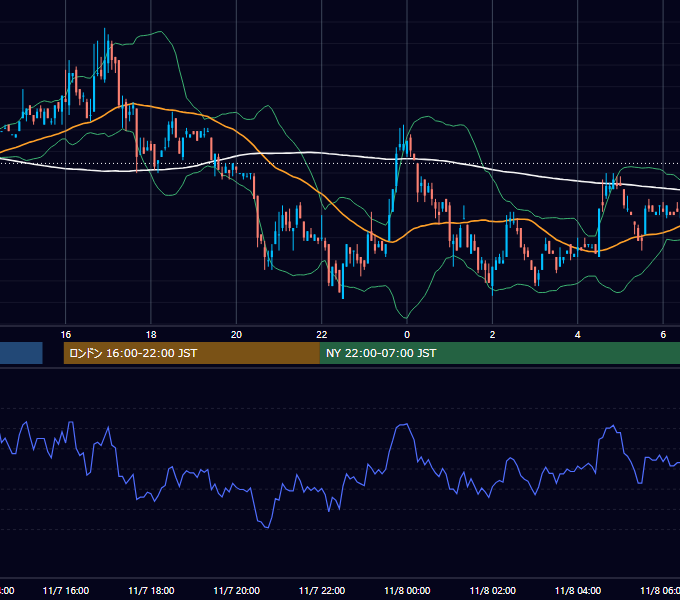Click the oscillator's lowest trough near 20:40

267,527
